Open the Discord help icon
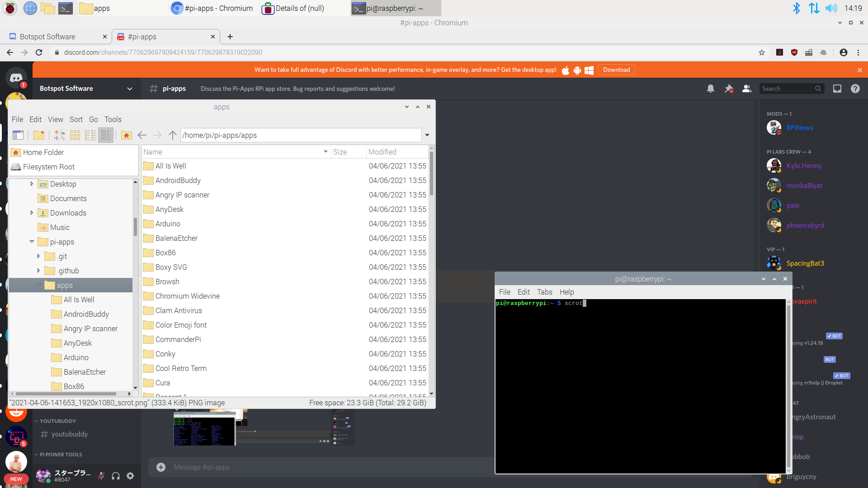868x488 pixels. pyautogui.click(x=855, y=89)
